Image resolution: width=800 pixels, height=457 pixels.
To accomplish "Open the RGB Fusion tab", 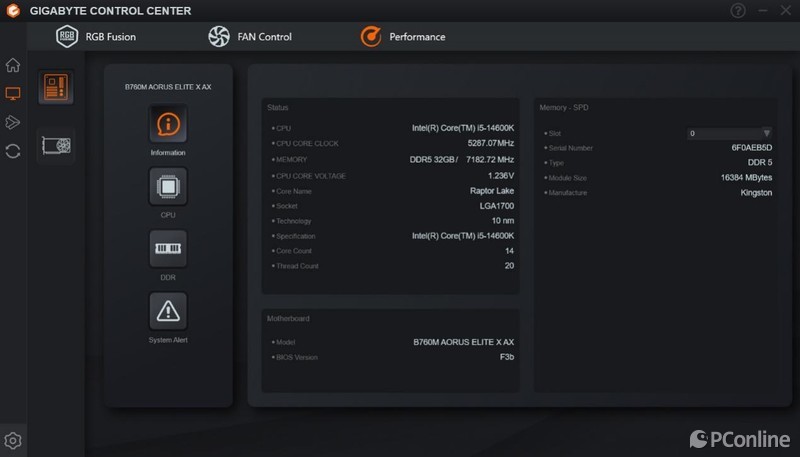I will point(96,37).
